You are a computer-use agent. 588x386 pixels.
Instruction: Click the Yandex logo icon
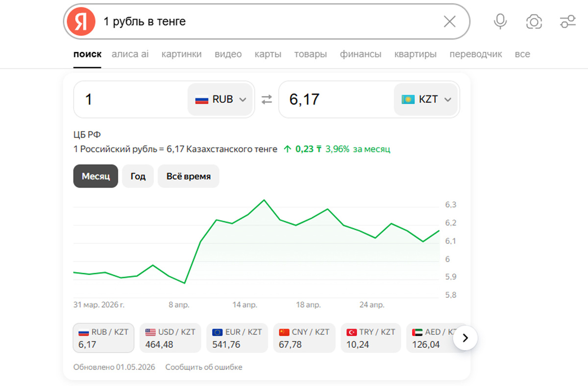[x=81, y=22]
